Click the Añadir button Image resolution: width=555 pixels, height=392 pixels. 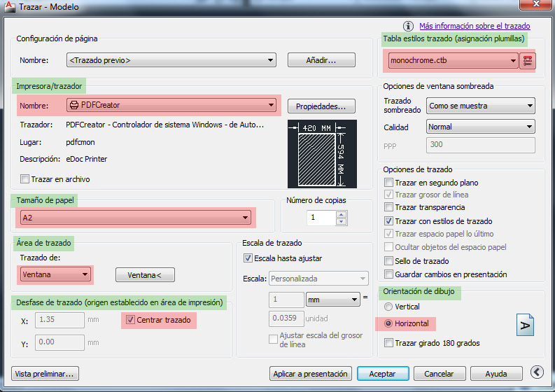click(x=321, y=60)
